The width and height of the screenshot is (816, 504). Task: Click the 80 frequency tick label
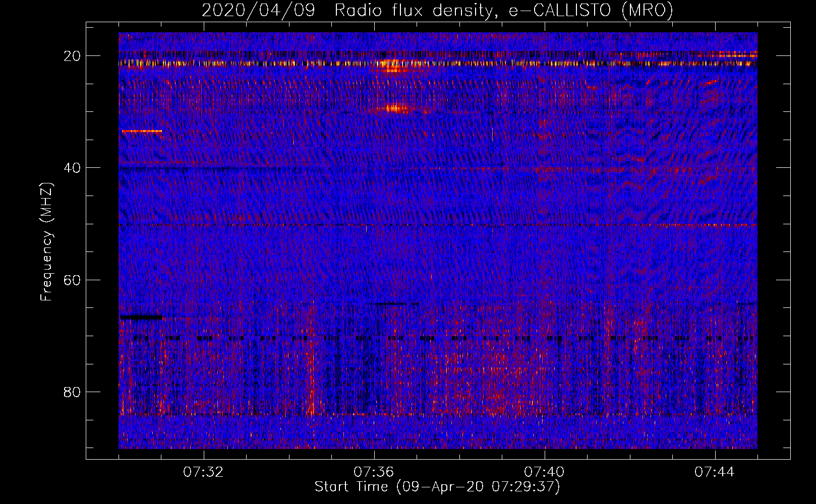[72, 392]
